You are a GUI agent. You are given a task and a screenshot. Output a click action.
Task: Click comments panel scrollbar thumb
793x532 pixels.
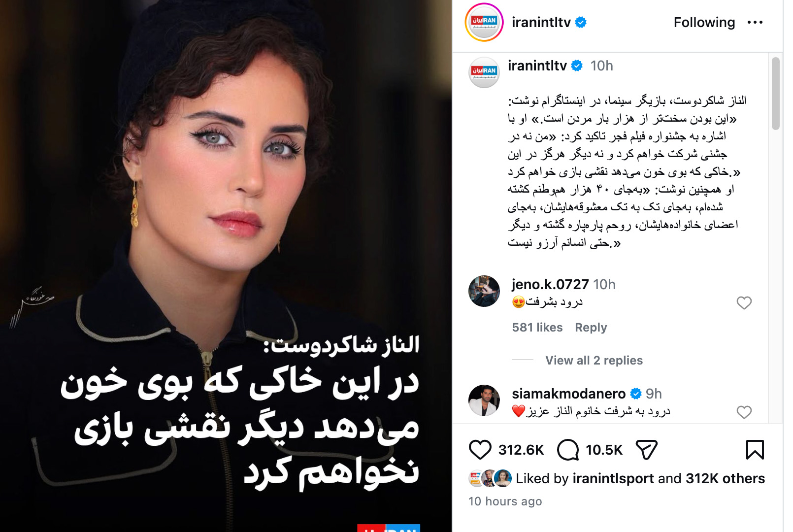point(776,94)
